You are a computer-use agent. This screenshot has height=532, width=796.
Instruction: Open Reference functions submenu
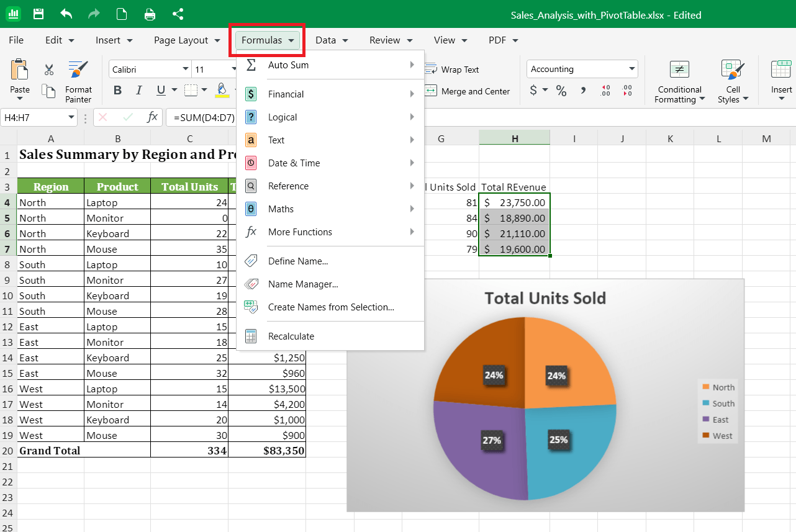point(330,186)
